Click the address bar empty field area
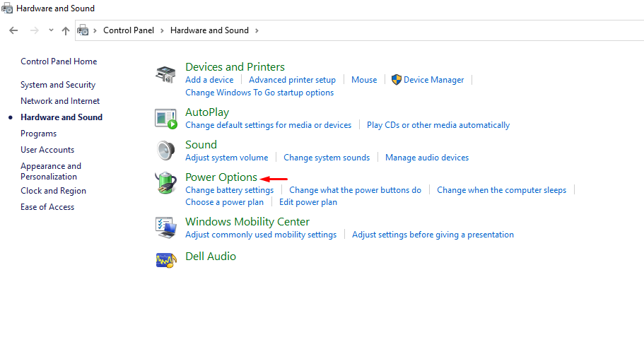The width and height of the screenshot is (644, 347). pyautogui.click(x=452, y=30)
